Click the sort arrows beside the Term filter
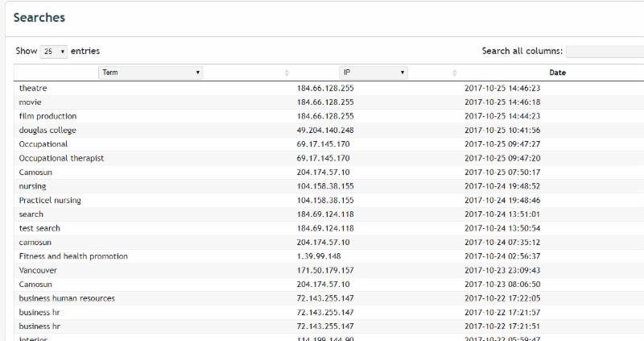Image resolution: width=644 pixels, height=341 pixels. [x=287, y=73]
